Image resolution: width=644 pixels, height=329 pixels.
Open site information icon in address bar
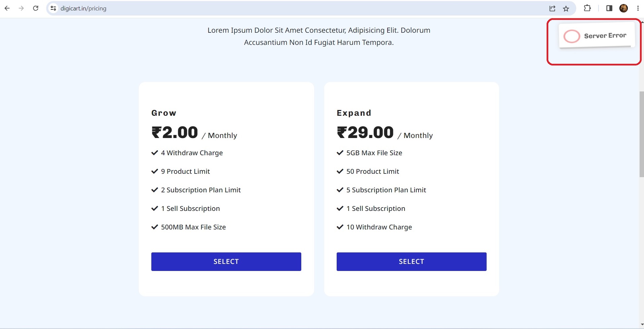click(x=53, y=8)
